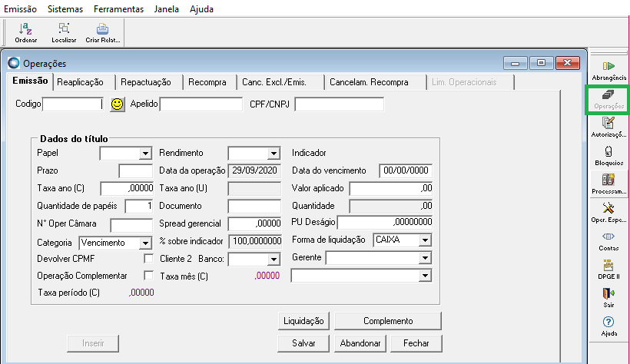Open the Ajuda help sidebar icon

608,326
